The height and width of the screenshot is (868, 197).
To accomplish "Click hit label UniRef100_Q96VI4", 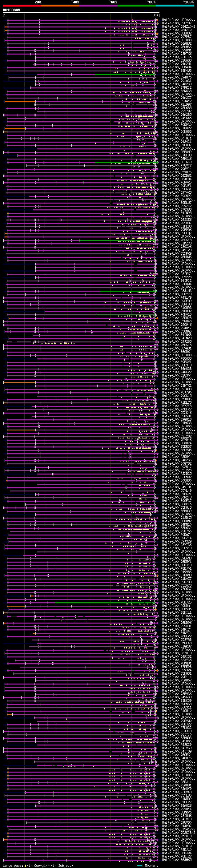I will pyautogui.click(x=177, y=169).
